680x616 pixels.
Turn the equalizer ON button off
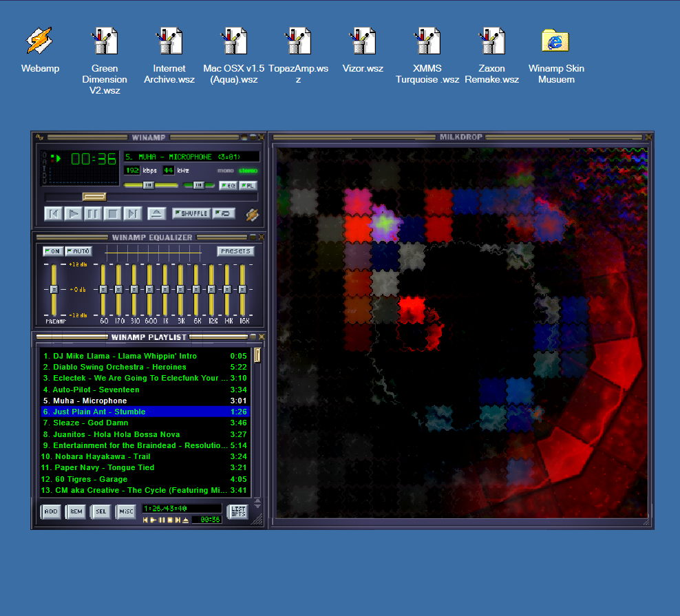(52, 251)
